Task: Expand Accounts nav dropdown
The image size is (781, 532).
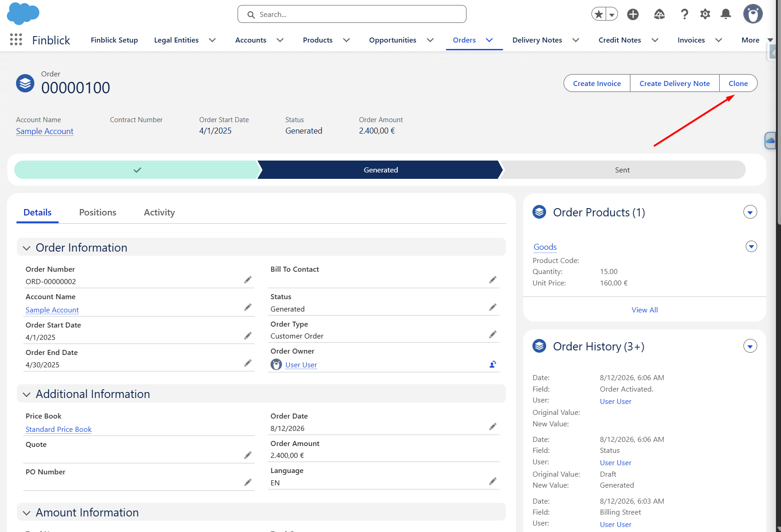Action: coord(280,40)
